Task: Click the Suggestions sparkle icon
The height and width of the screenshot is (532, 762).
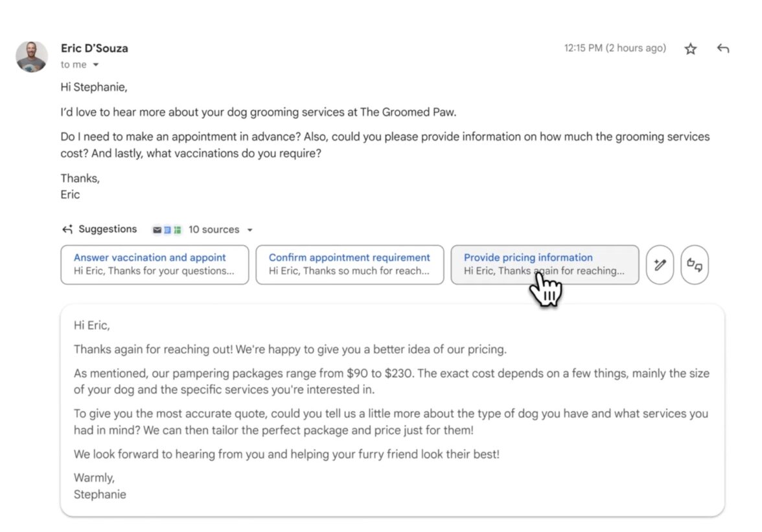Action: pyautogui.click(x=67, y=229)
